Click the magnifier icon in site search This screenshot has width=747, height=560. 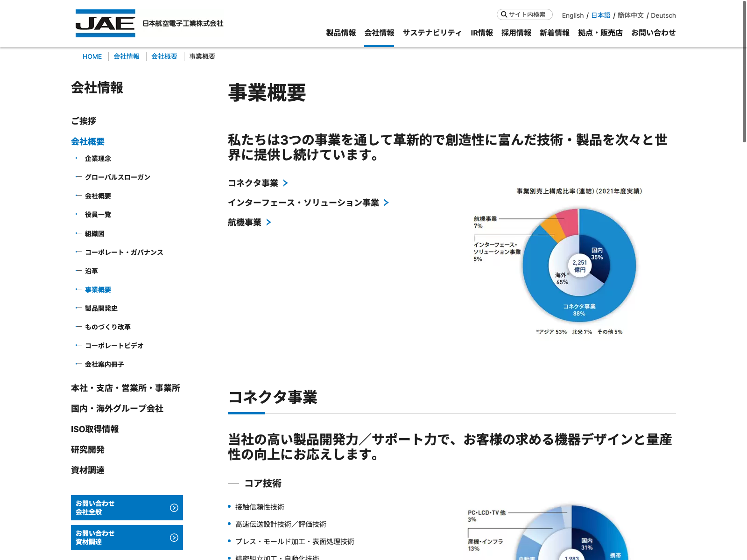(504, 14)
